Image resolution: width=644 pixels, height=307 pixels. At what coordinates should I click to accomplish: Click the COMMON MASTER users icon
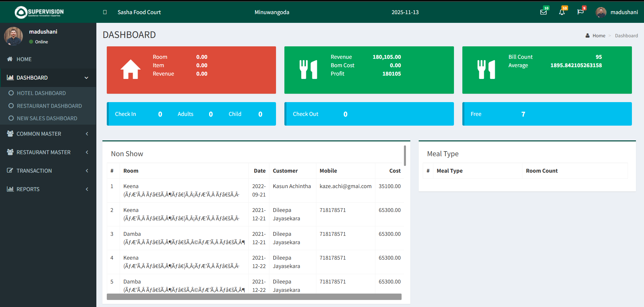click(x=10, y=133)
